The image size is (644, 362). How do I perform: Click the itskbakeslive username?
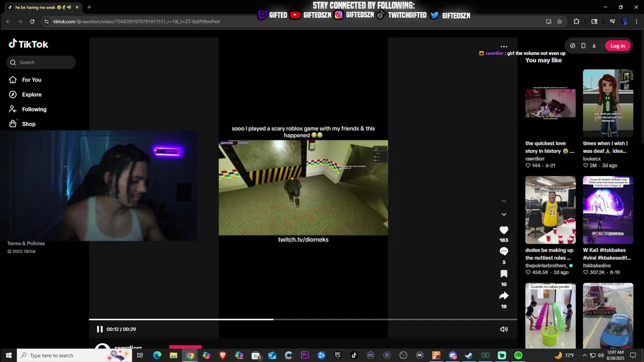tap(597, 265)
